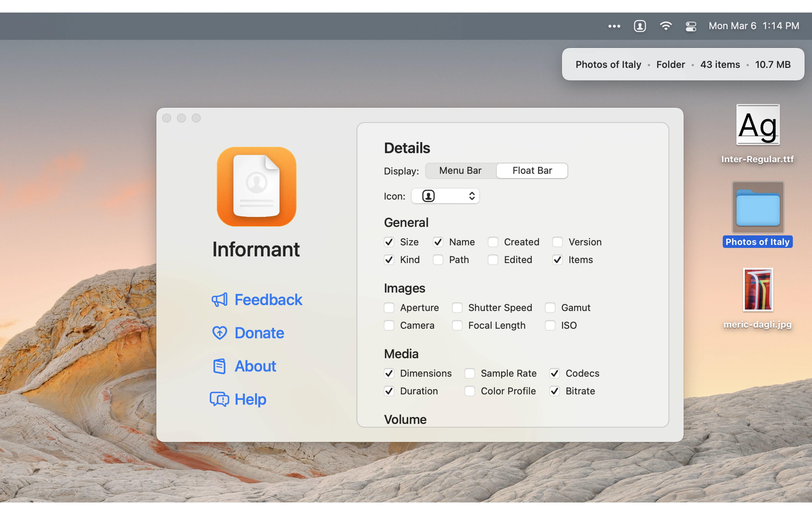The width and height of the screenshot is (812, 515).
Task: Select the Float Bar display option
Action: tap(532, 171)
